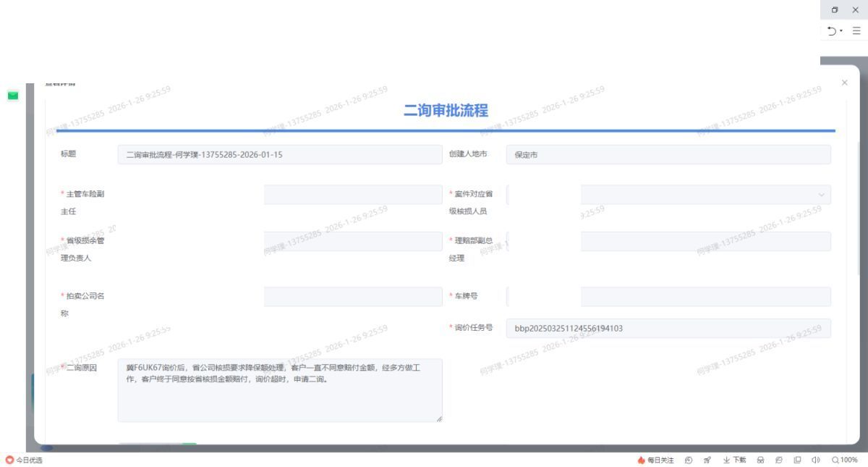
Task: Click the green mail icon on the left edge
Action: (x=14, y=96)
